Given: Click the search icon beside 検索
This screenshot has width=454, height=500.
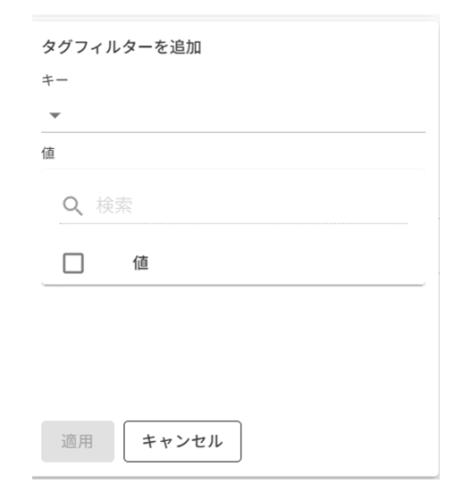Looking at the screenshot, I should click(x=73, y=206).
